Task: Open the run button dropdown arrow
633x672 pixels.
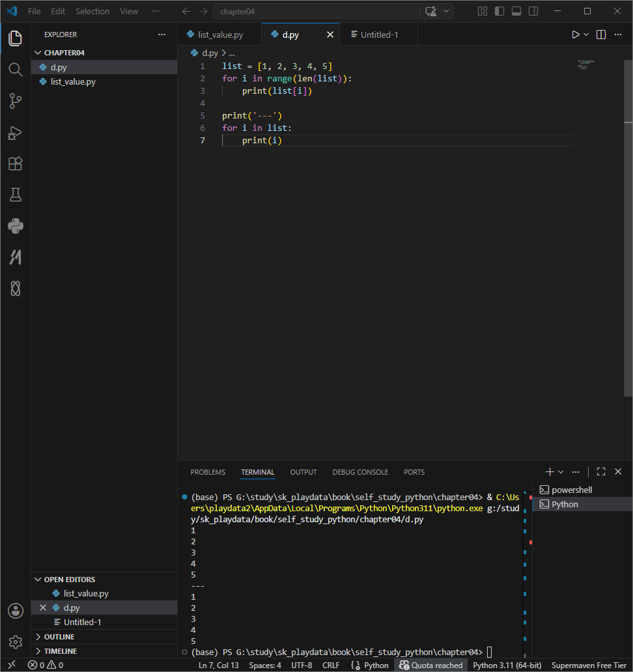Action: tap(586, 35)
